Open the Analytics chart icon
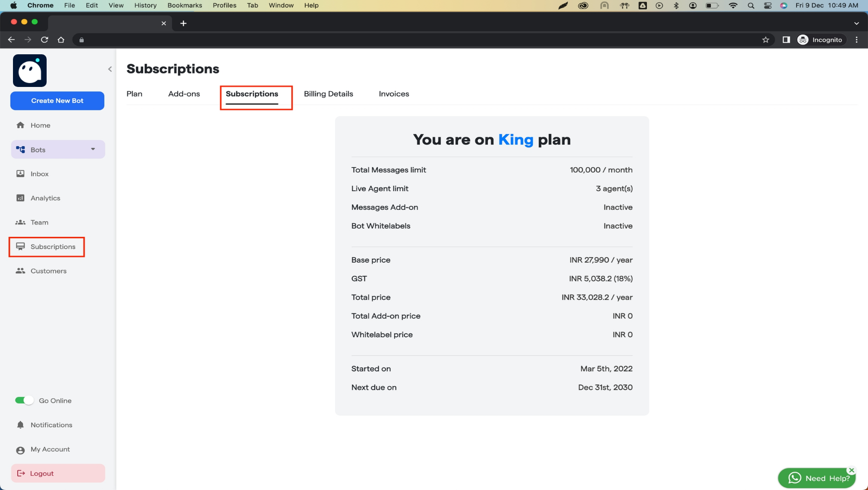The height and width of the screenshot is (490, 868). (20, 198)
